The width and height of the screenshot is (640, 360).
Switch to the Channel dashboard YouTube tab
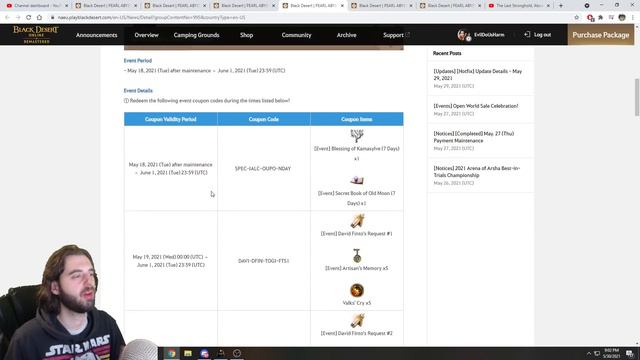[x=37, y=6]
